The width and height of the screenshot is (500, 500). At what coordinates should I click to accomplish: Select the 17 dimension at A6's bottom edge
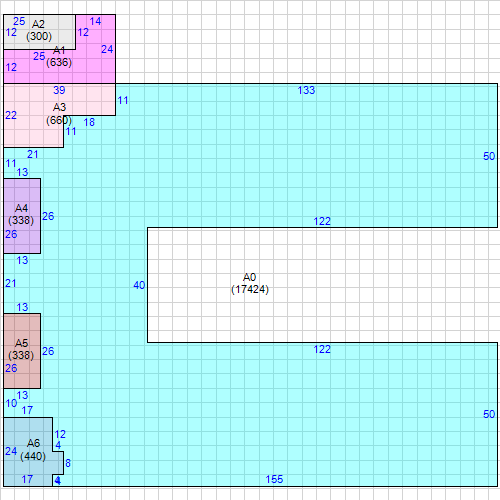pyautogui.click(x=27, y=479)
